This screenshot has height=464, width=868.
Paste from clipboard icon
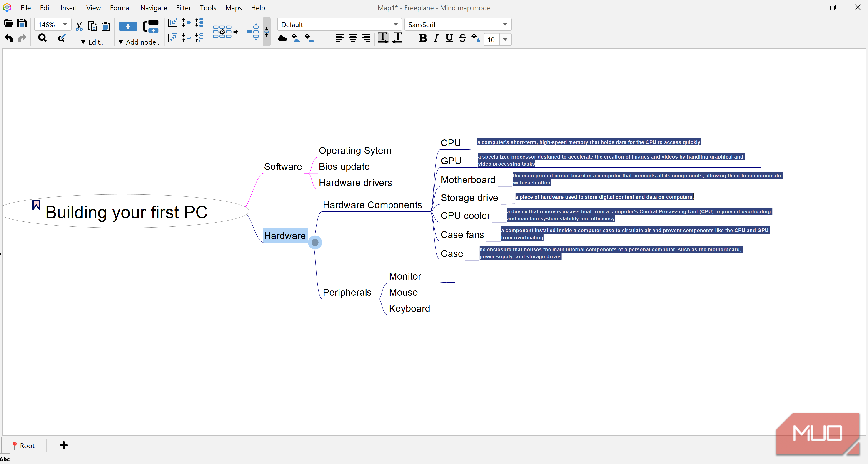tap(106, 26)
